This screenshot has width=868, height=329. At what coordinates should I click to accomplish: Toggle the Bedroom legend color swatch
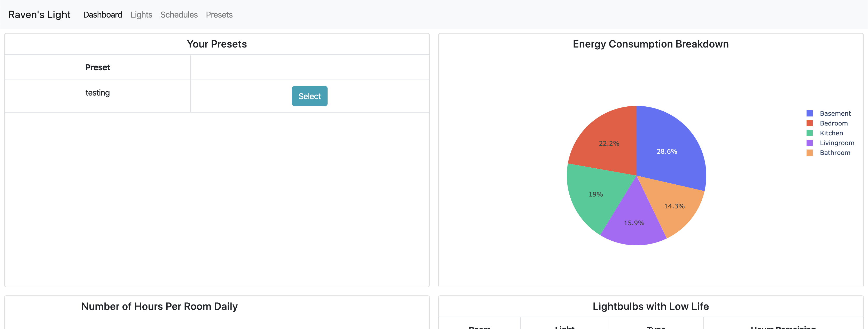[809, 123]
